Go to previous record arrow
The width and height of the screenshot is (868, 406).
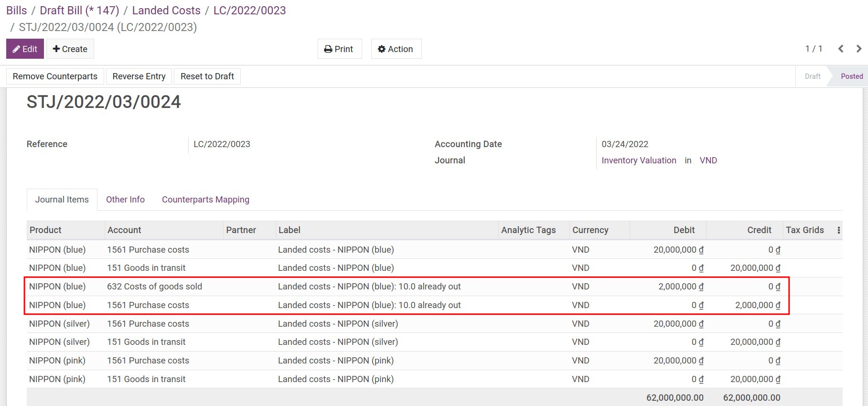tap(841, 49)
